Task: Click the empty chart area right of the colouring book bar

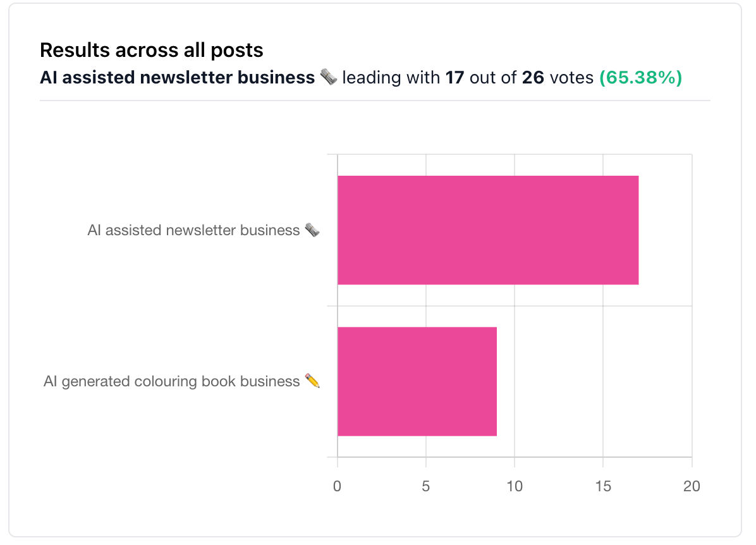Action: point(594,381)
